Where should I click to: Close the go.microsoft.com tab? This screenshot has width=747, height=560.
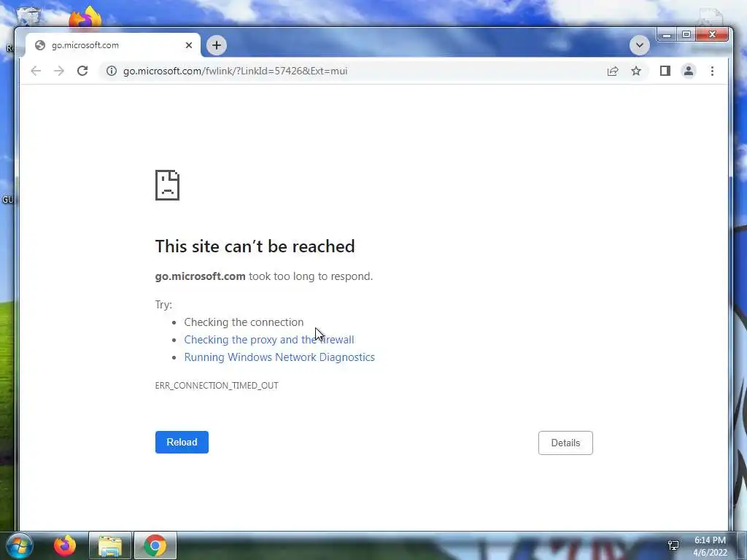click(189, 45)
